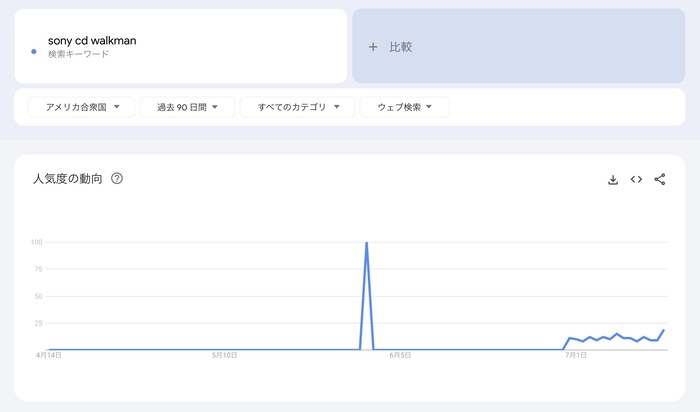This screenshot has height=412, width=700.
Task: Click the 人気度の動向 chart title
Action: click(x=67, y=179)
